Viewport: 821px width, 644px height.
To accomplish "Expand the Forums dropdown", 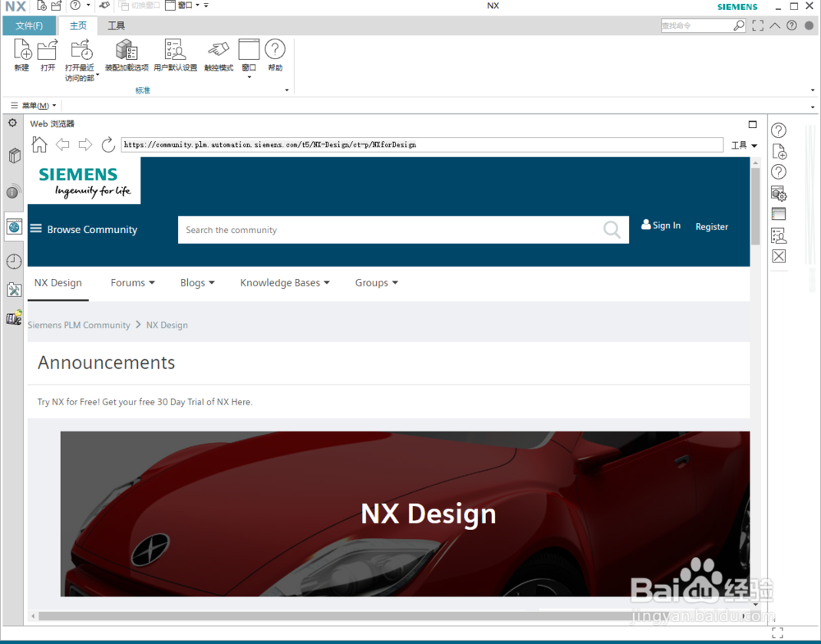I will (x=132, y=283).
